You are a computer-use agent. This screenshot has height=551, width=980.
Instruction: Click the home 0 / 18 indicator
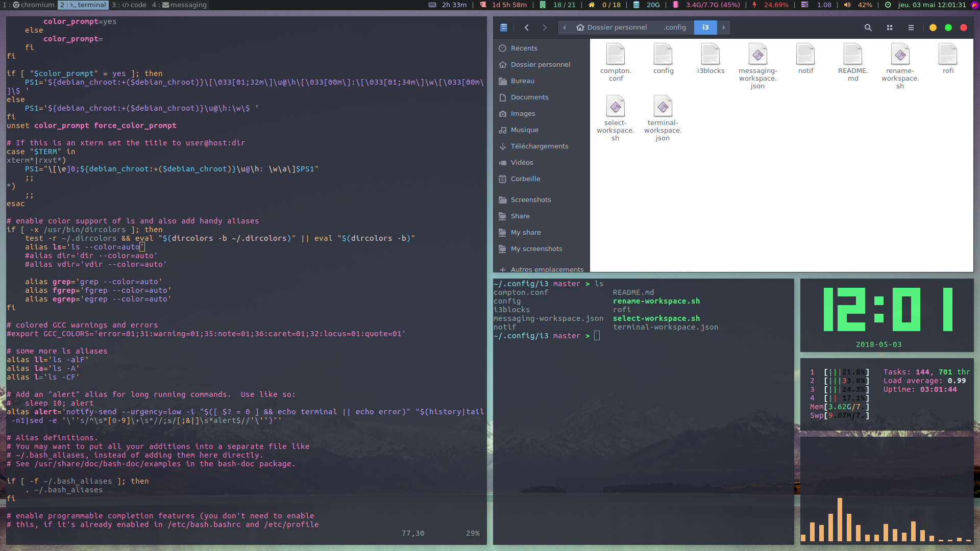605,5
